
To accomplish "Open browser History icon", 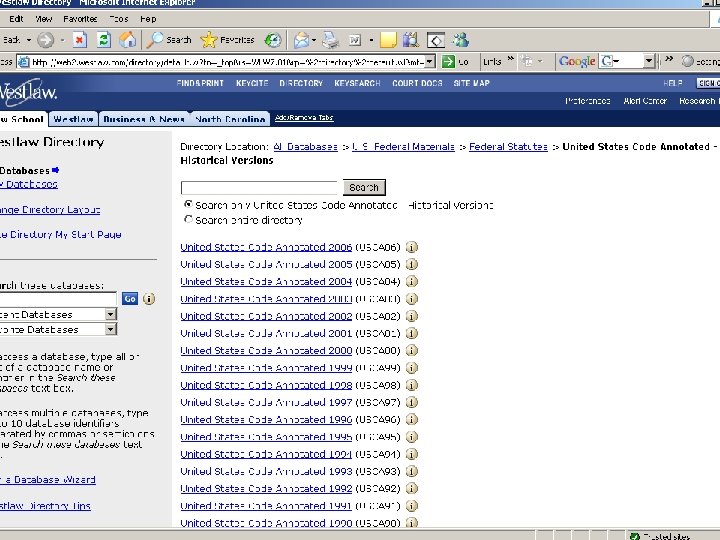I will point(273,40).
